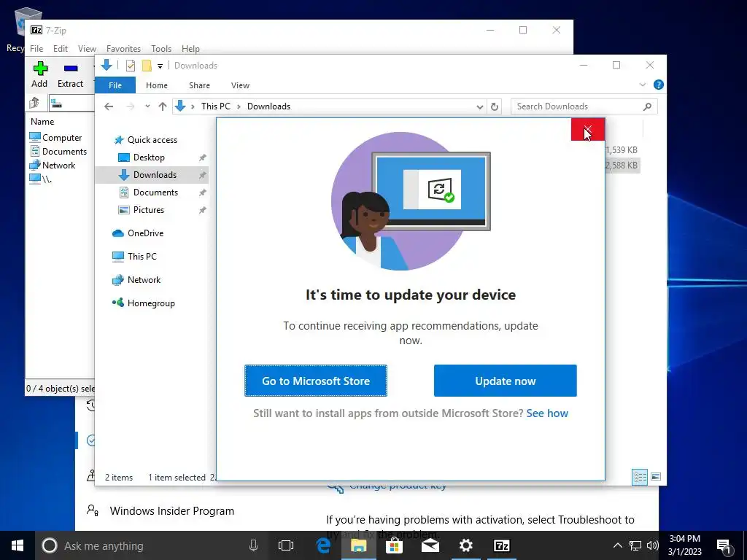
Task: Click the Cortana microphone icon
Action: click(x=253, y=545)
